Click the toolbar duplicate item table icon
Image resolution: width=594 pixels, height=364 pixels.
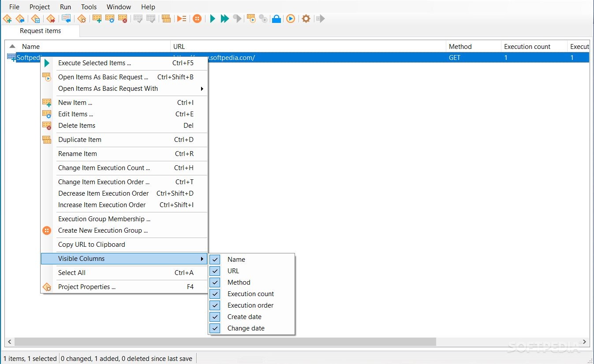pyautogui.click(x=166, y=19)
